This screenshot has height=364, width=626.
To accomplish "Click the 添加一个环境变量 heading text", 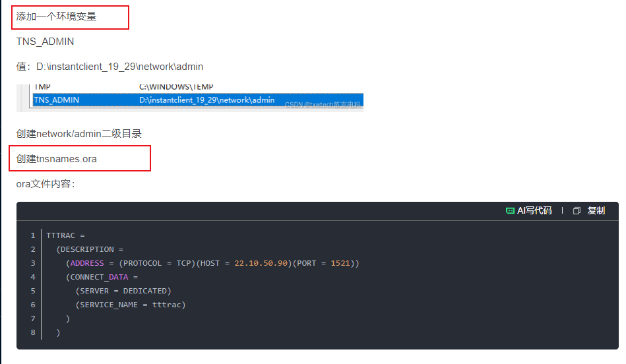I will (x=56, y=16).
